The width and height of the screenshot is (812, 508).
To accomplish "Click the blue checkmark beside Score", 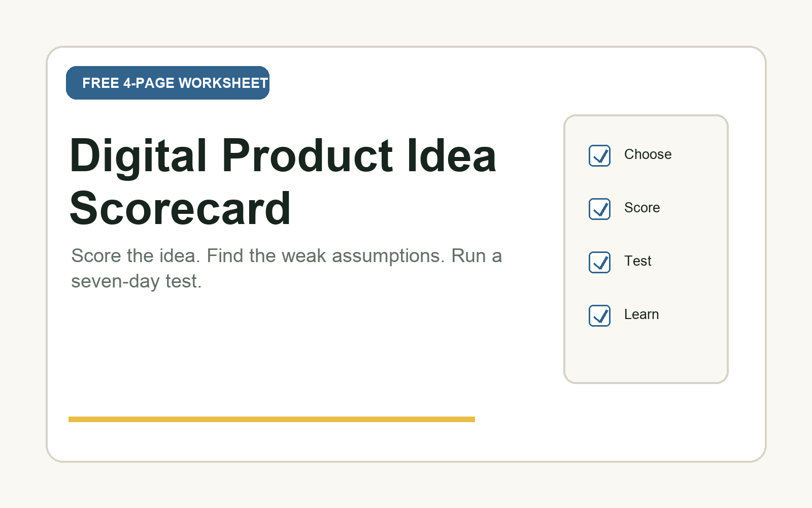I will [x=601, y=209].
